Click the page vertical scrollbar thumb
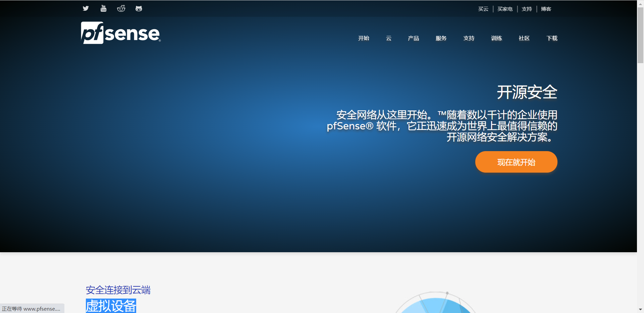Image resolution: width=644 pixels, height=313 pixels. click(x=640, y=35)
